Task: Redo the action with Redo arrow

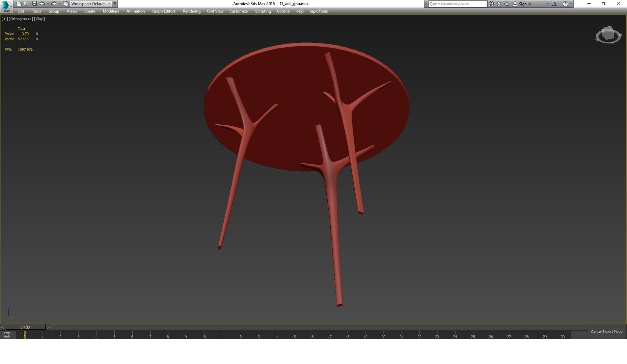Action: [x=53, y=4]
